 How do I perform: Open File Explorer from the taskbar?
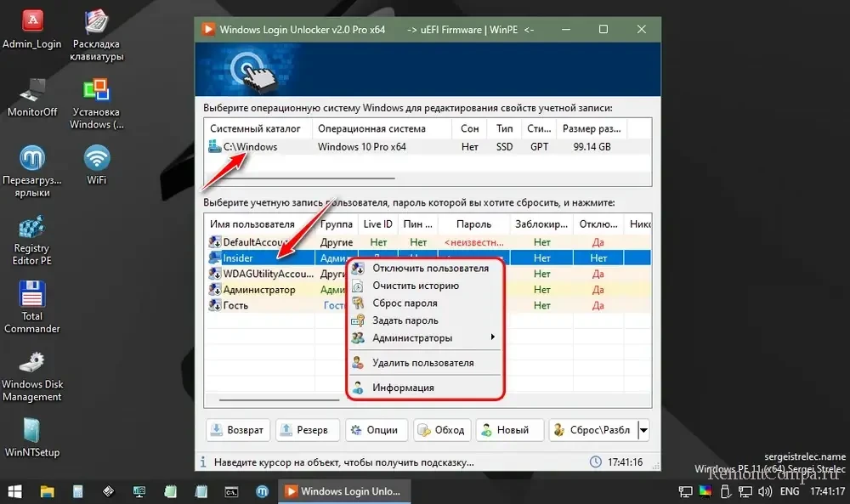click(x=47, y=491)
